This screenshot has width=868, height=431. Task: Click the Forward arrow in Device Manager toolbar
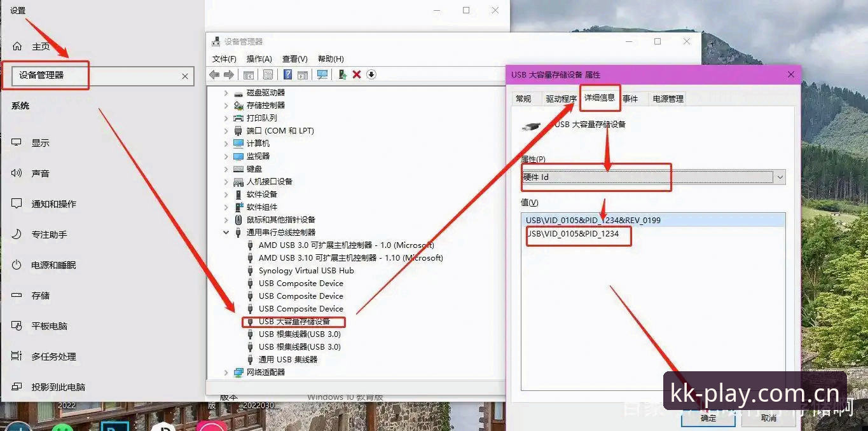coord(229,75)
